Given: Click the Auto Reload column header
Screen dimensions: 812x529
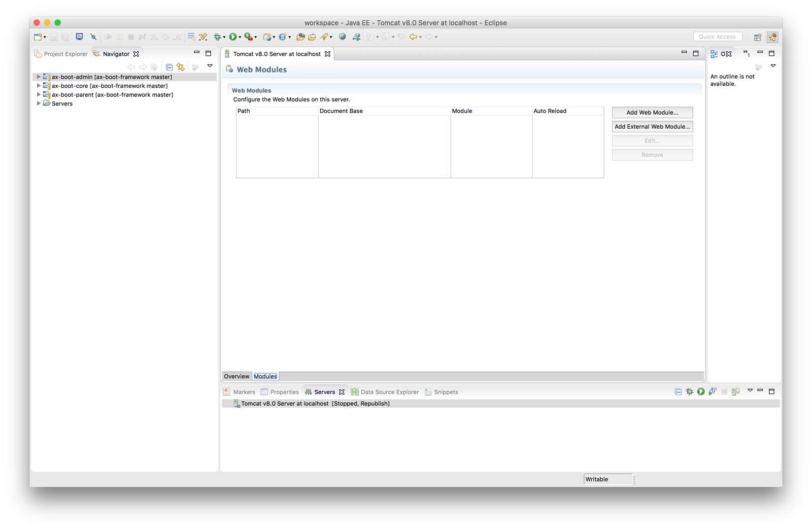Looking at the screenshot, I should pos(568,111).
